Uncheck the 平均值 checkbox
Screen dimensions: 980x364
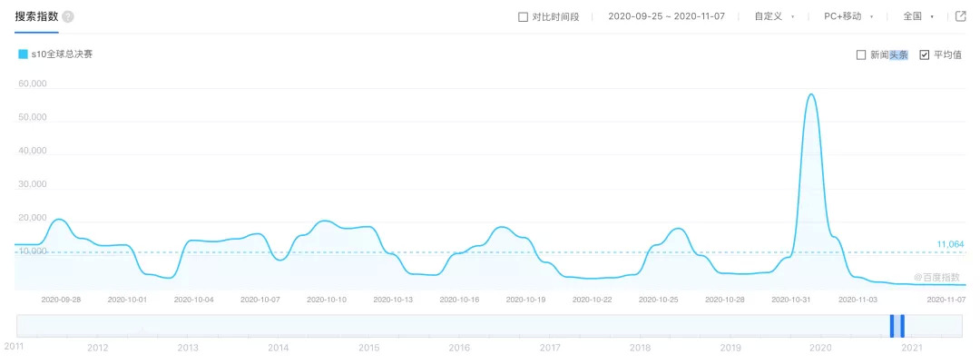point(925,55)
